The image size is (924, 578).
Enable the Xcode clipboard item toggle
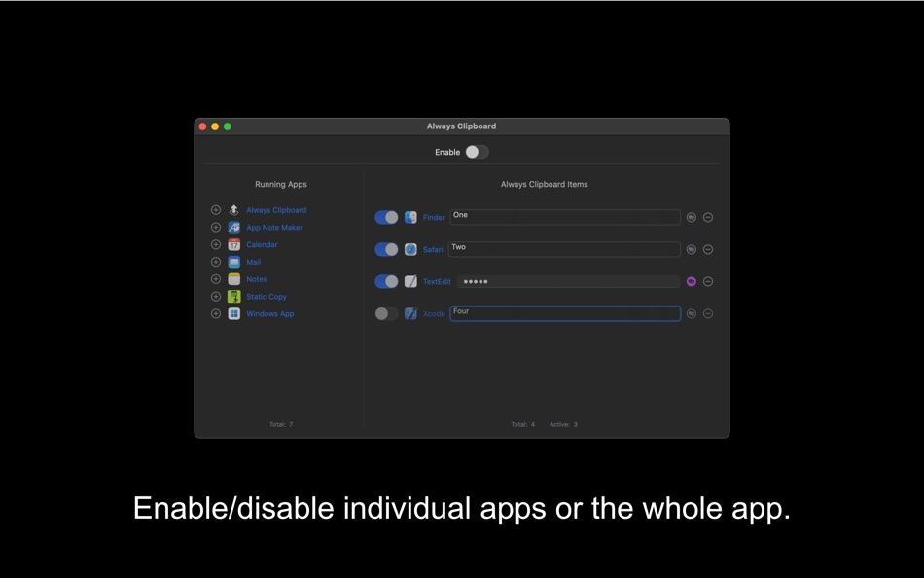(x=386, y=313)
